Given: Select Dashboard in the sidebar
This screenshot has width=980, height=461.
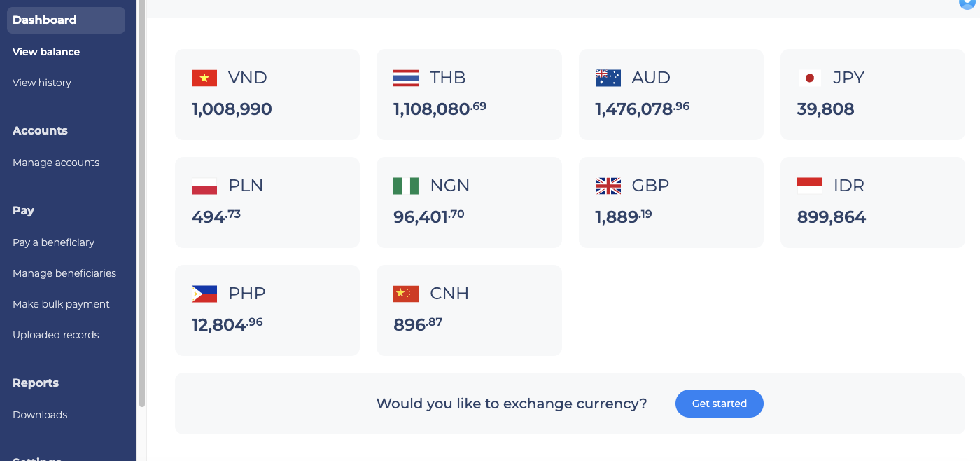Looking at the screenshot, I should tap(66, 20).
